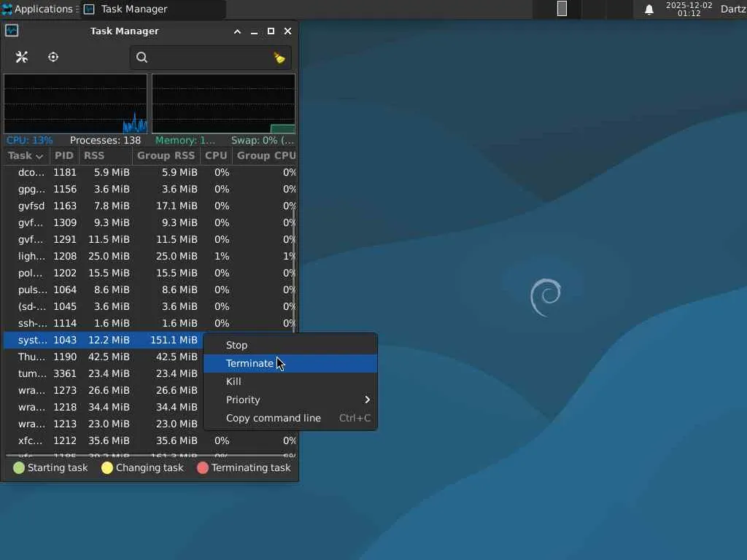Sort by the PID column header

click(x=64, y=156)
